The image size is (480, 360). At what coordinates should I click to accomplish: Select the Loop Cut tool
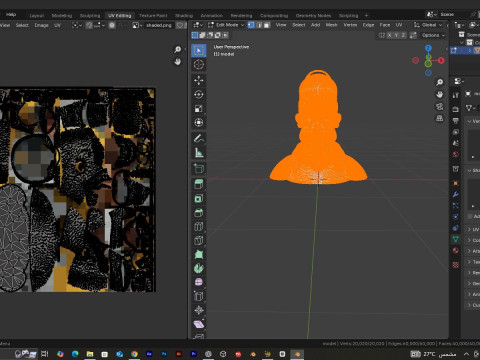point(199,226)
